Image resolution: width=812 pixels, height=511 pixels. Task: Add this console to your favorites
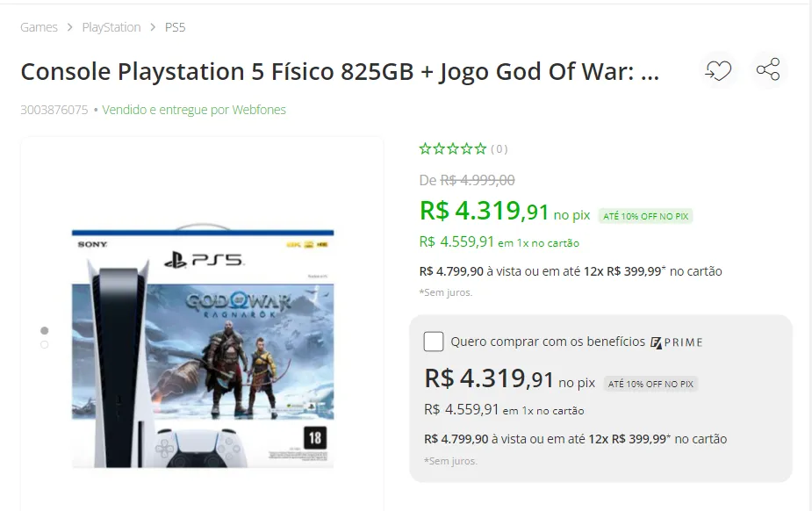[x=718, y=69]
